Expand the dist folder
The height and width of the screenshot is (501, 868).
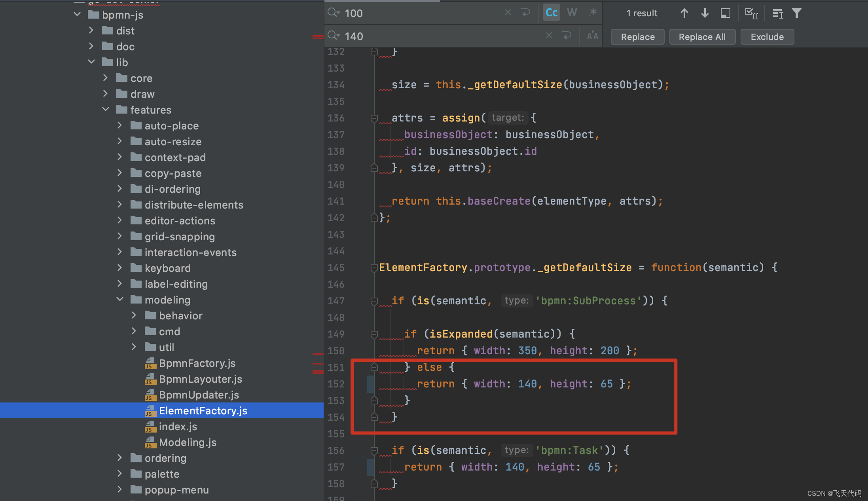pos(91,30)
